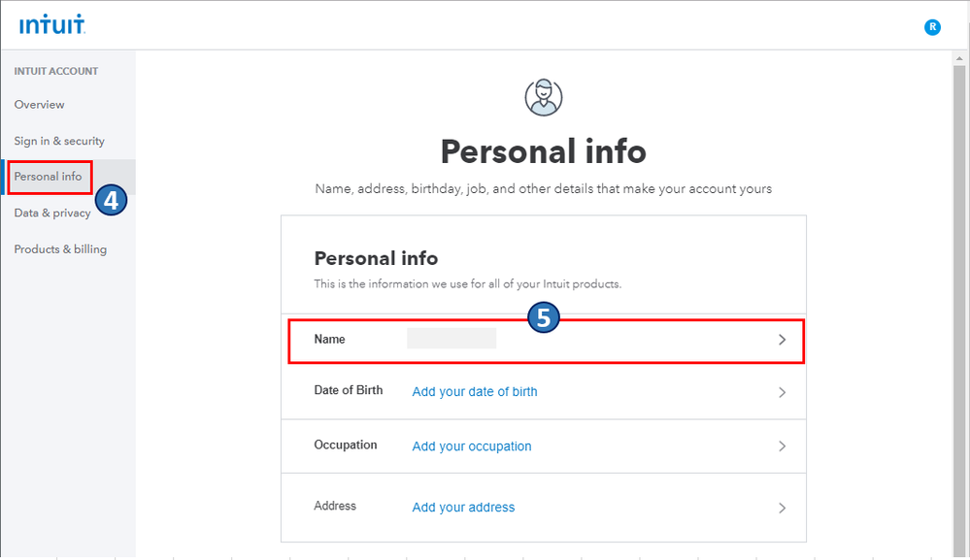Click the redacted Name value field

point(452,339)
